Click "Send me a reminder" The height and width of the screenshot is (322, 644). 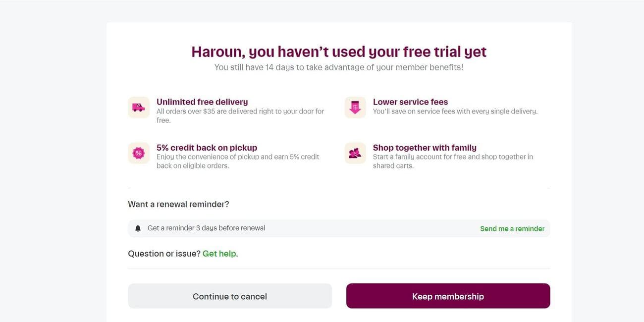pyautogui.click(x=512, y=228)
